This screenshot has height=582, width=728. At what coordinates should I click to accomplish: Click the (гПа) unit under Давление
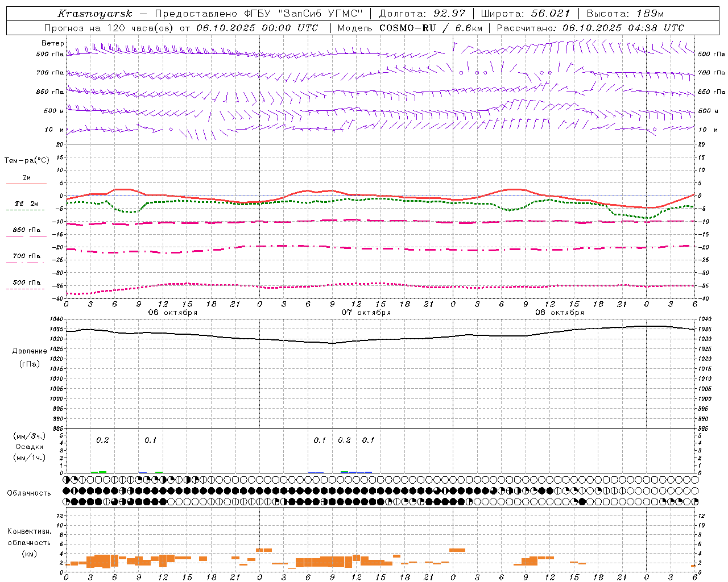click(x=30, y=364)
